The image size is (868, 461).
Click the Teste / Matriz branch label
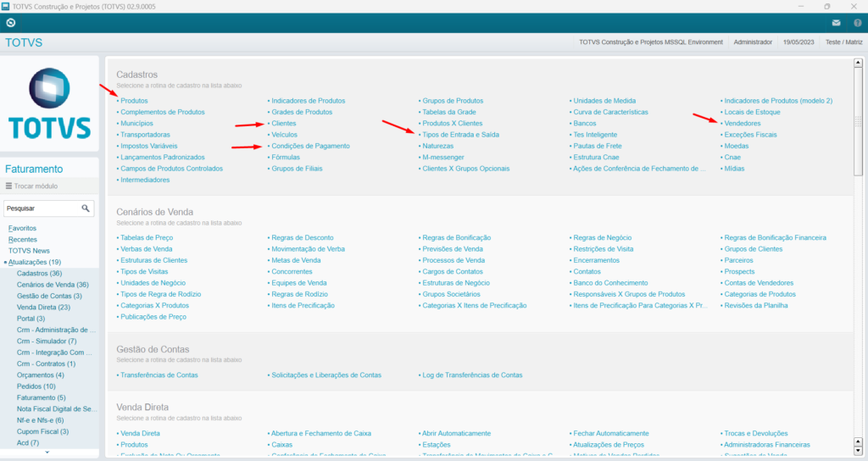(x=843, y=42)
